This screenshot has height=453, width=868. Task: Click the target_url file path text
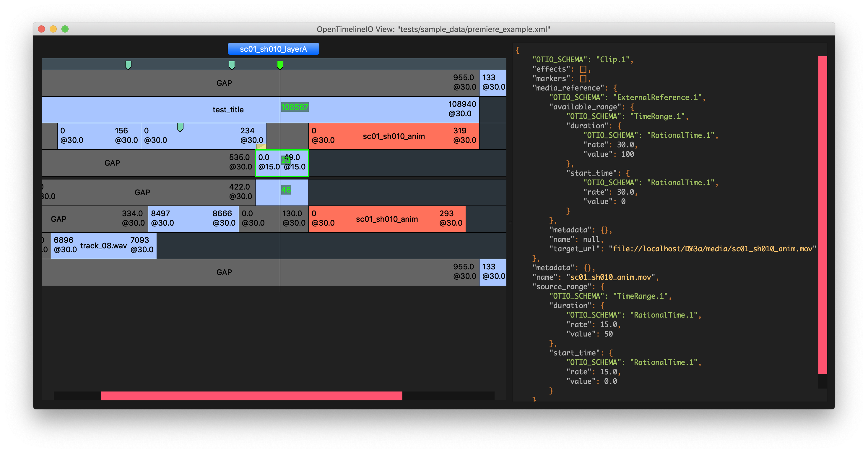pyautogui.click(x=712, y=249)
